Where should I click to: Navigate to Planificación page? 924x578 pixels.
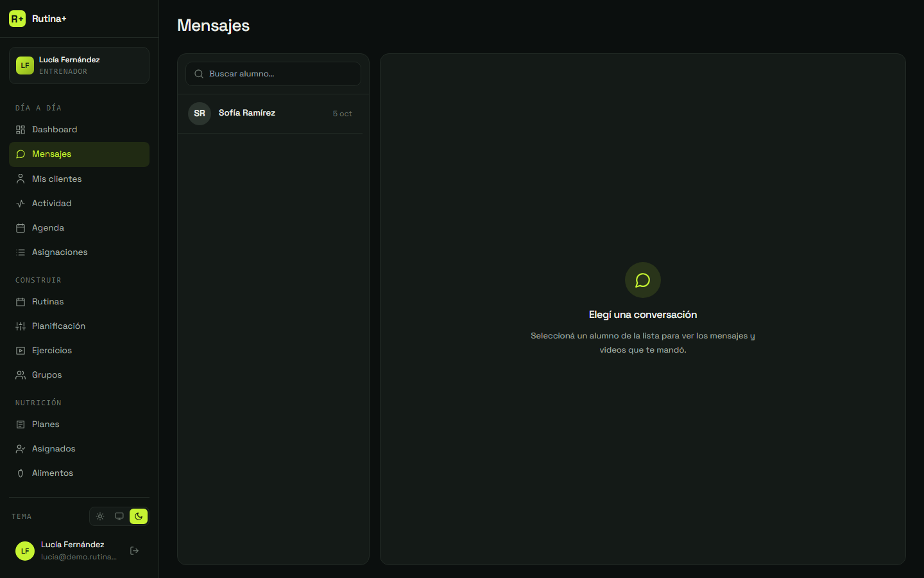coord(79,326)
